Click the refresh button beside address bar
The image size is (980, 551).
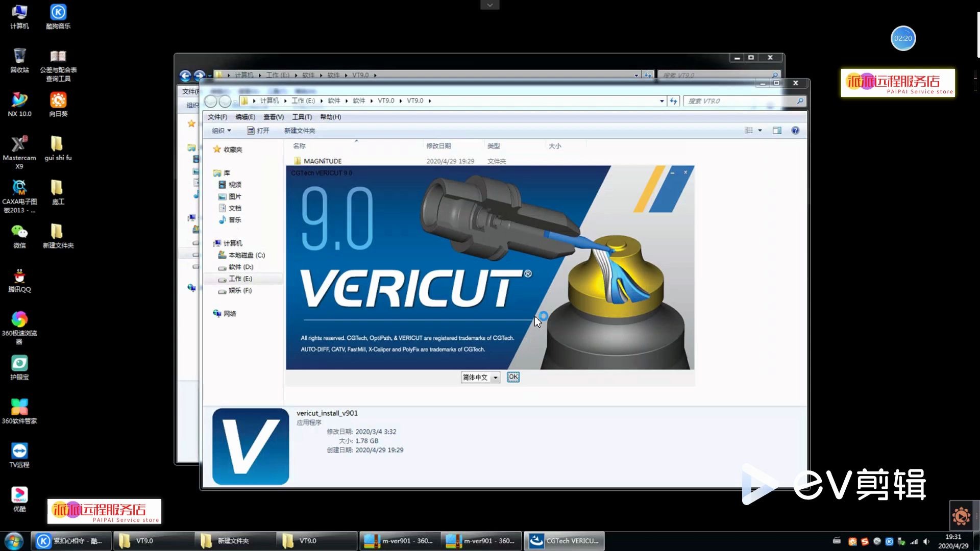pos(673,101)
